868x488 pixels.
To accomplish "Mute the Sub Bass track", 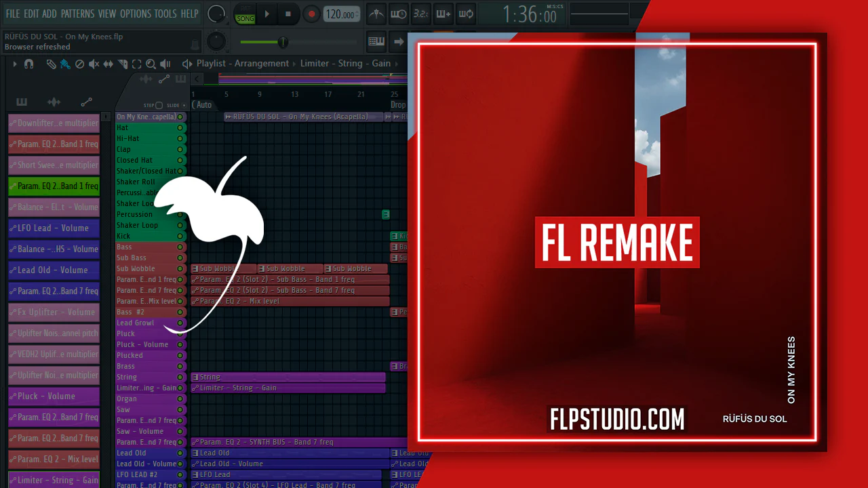I will pos(180,258).
